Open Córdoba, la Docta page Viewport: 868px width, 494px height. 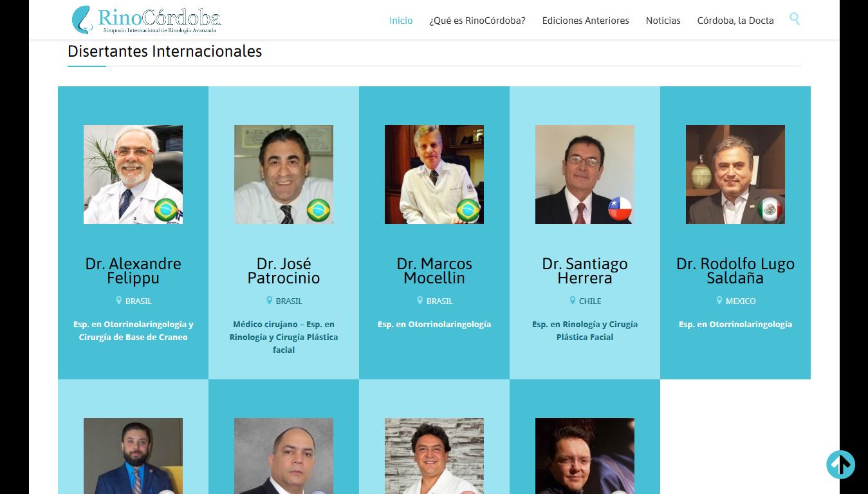[x=735, y=21]
